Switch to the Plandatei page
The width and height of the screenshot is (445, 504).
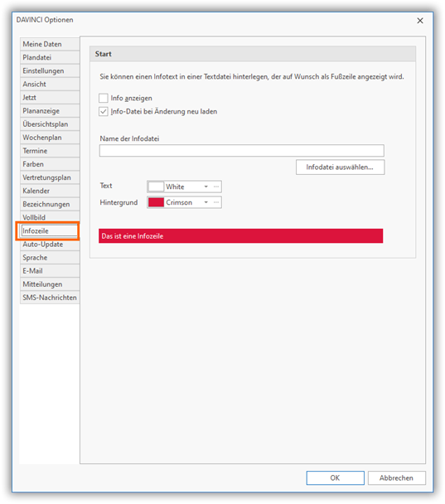click(x=50, y=57)
